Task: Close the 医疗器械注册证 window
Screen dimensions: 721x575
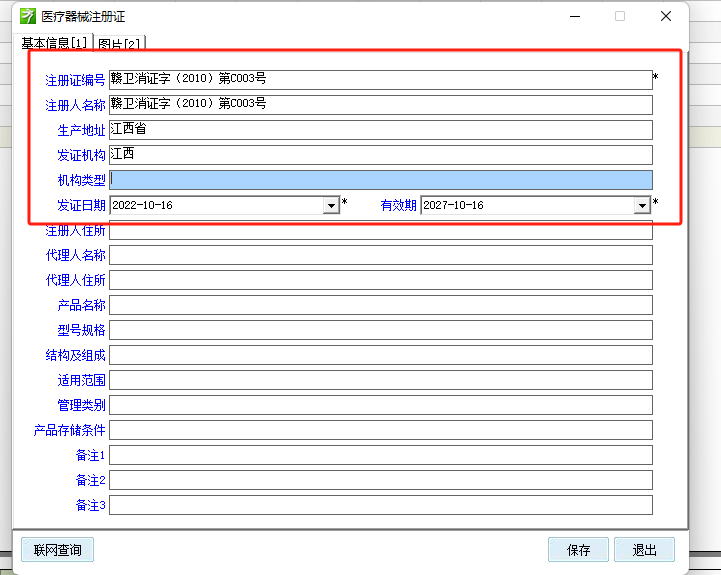Action: coord(665,16)
